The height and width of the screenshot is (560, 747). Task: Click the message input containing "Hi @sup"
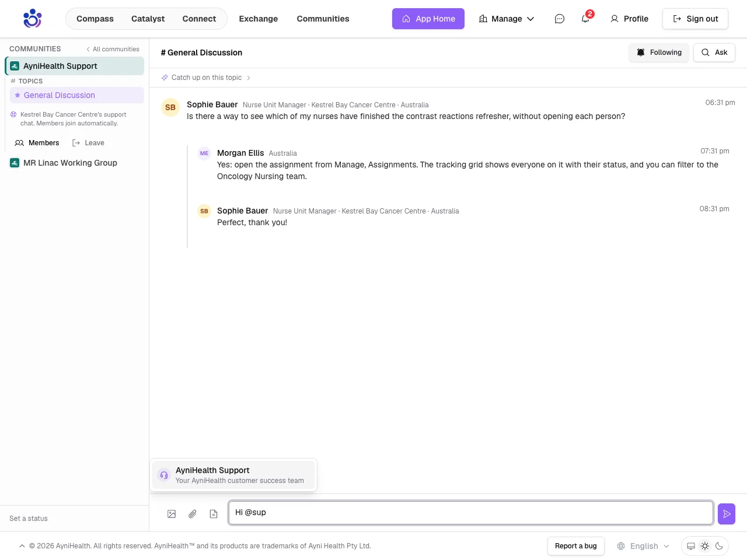pyautogui.click(x=471, y=513)
